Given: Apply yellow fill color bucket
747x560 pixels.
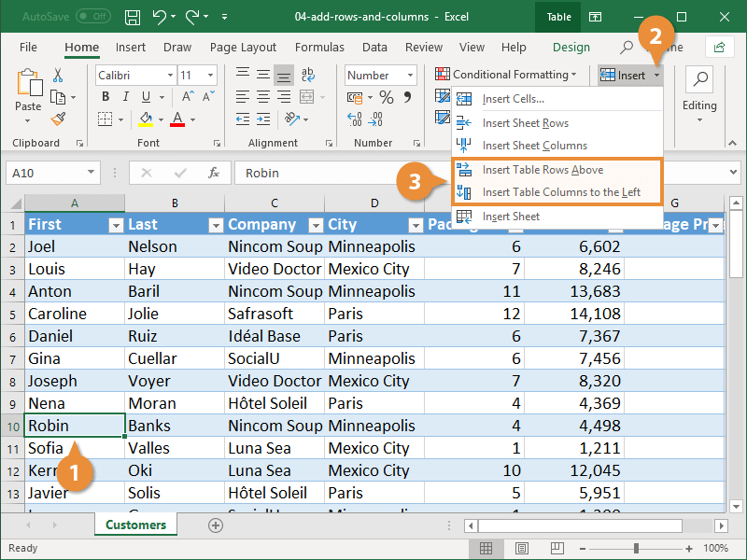Looking at the screenshot, I should [146, 119].
